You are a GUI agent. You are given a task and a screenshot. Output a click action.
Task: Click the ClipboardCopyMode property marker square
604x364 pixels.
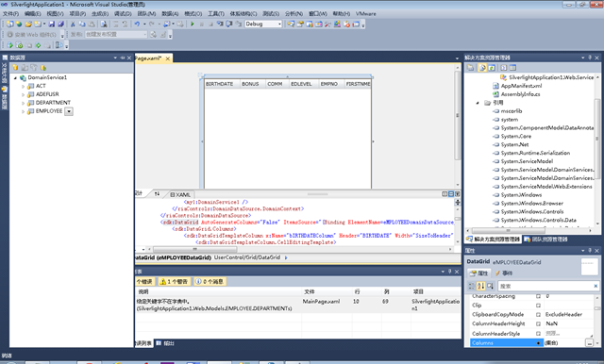click(538, 315)
